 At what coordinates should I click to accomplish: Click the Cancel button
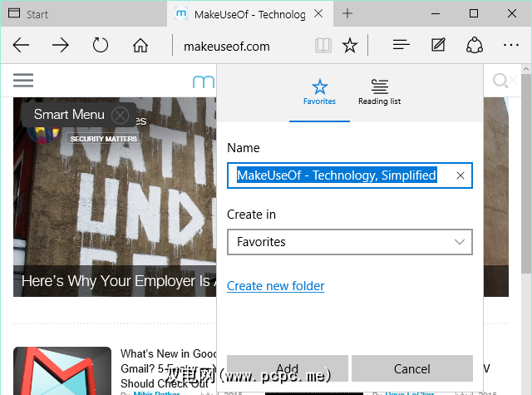click(412, 368)
